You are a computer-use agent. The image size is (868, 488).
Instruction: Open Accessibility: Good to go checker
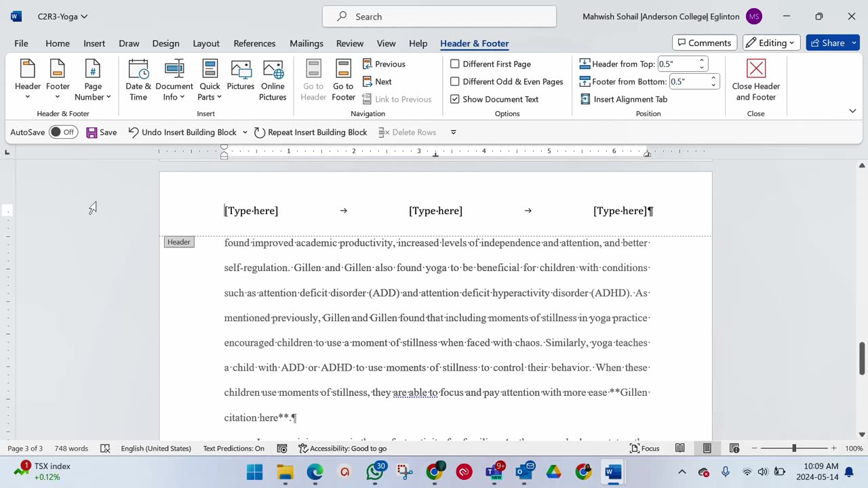tap(342, 448)
